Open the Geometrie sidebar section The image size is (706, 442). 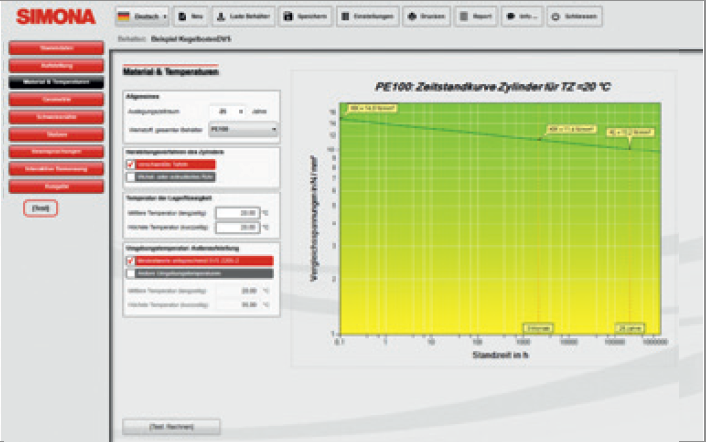(55, 99)
